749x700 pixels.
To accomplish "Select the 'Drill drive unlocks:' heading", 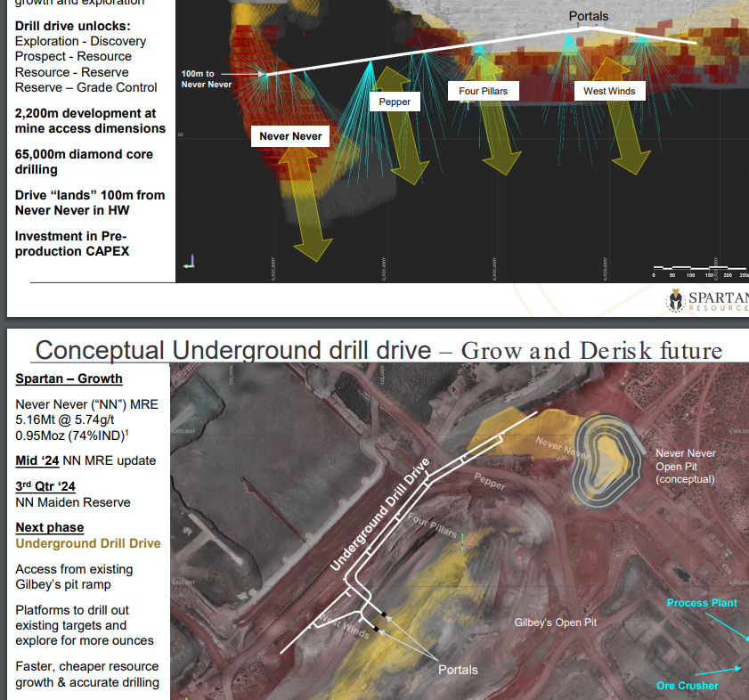I will pyautogui.click(x=73, y=26).
